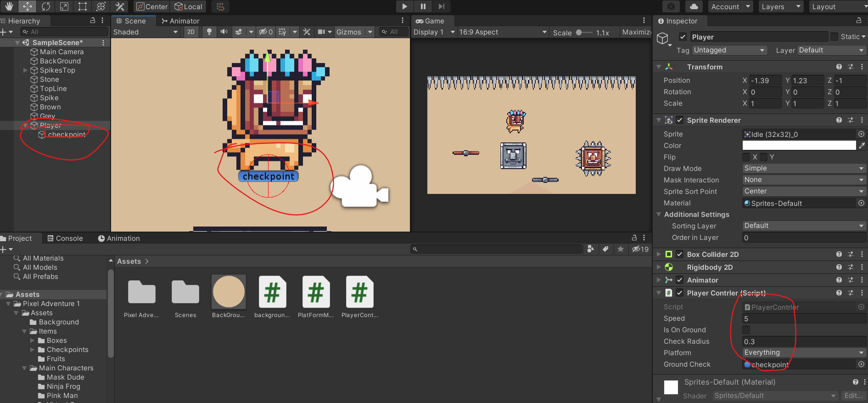Select the Rotate tool
The width and height of the screenshot is (868, 403).
click(46, 6)
